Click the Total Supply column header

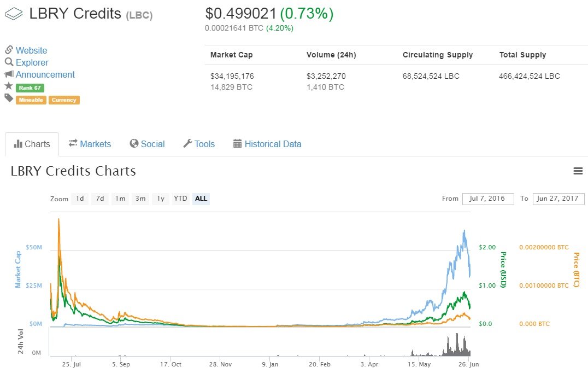(x=522, y=55)
